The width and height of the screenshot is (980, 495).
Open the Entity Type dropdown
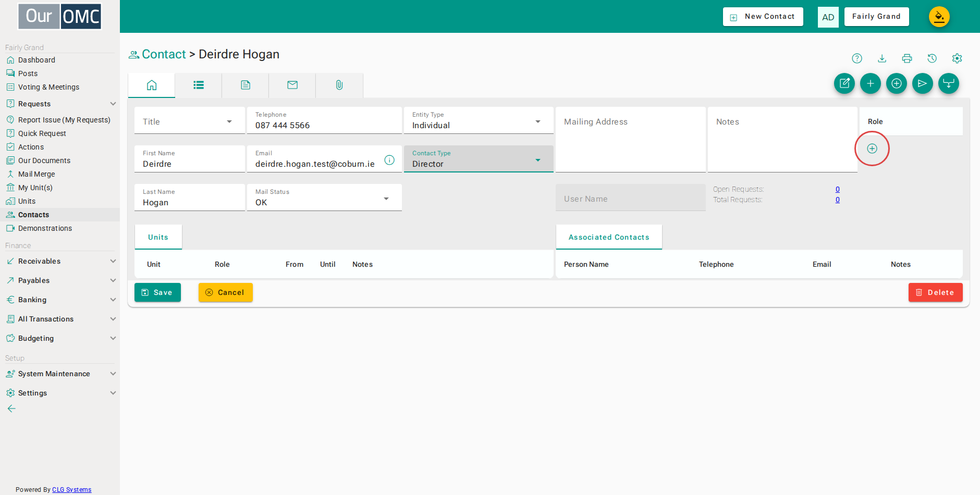tap(479, 121)
